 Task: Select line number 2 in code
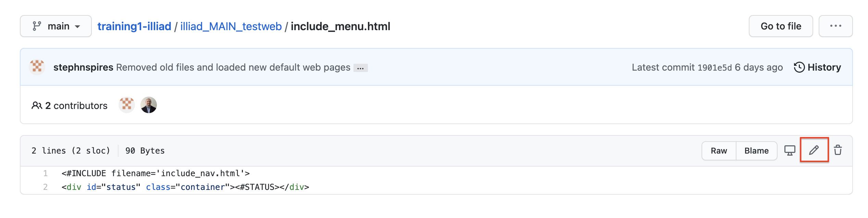tap(45, 187)
